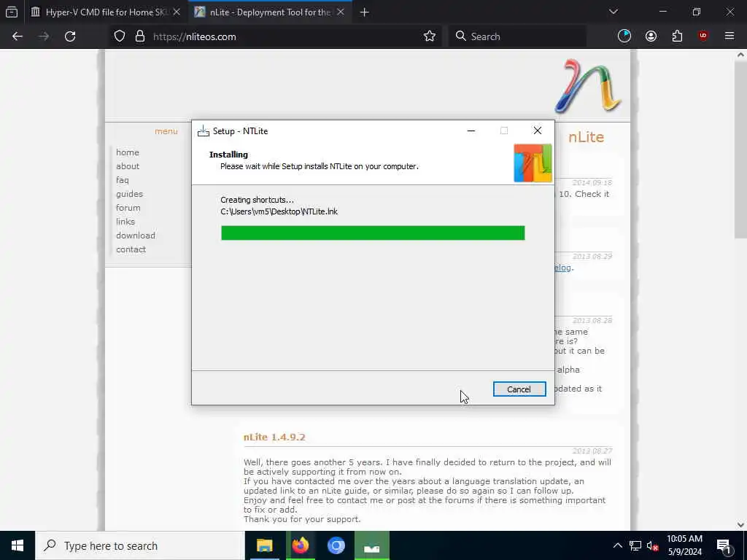The width and height of the screenshot is (747, 560).
Task: Open the shield tracking protection icon
Action: tap(120, 36)
